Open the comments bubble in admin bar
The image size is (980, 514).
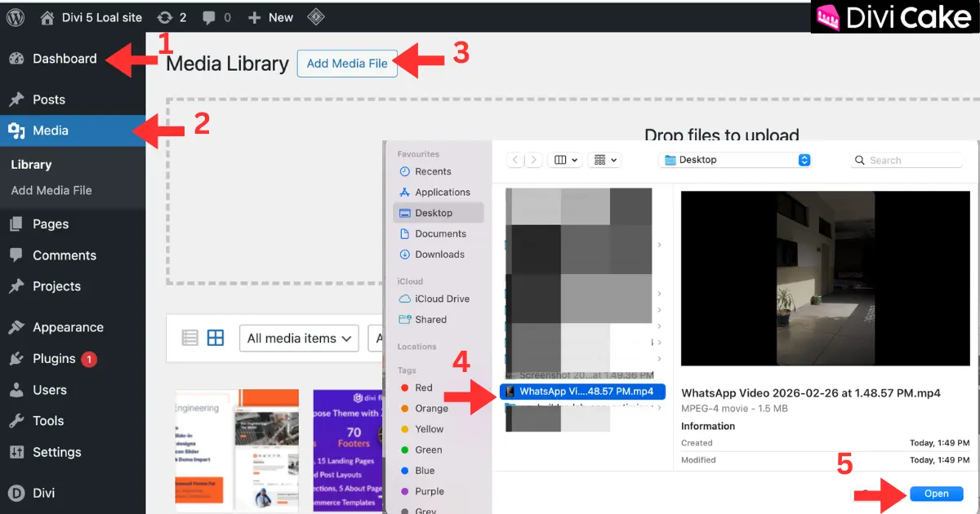(216, 17)
